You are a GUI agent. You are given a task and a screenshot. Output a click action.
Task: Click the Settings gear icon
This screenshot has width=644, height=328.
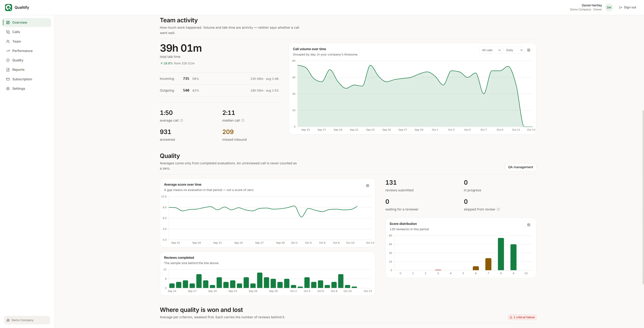point(8,89)
